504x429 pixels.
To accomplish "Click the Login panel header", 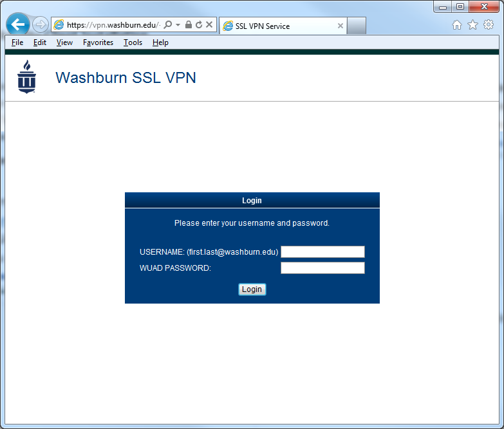I will pos(252,201).
